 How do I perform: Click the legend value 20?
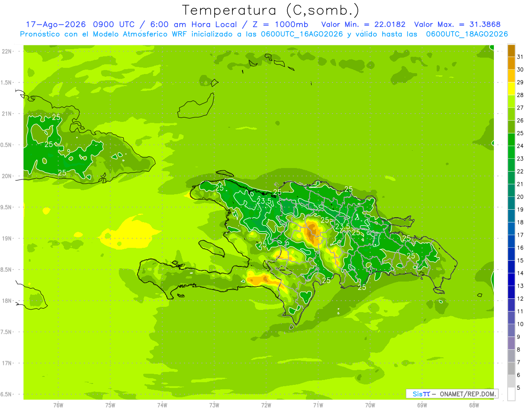coord(520,197)
